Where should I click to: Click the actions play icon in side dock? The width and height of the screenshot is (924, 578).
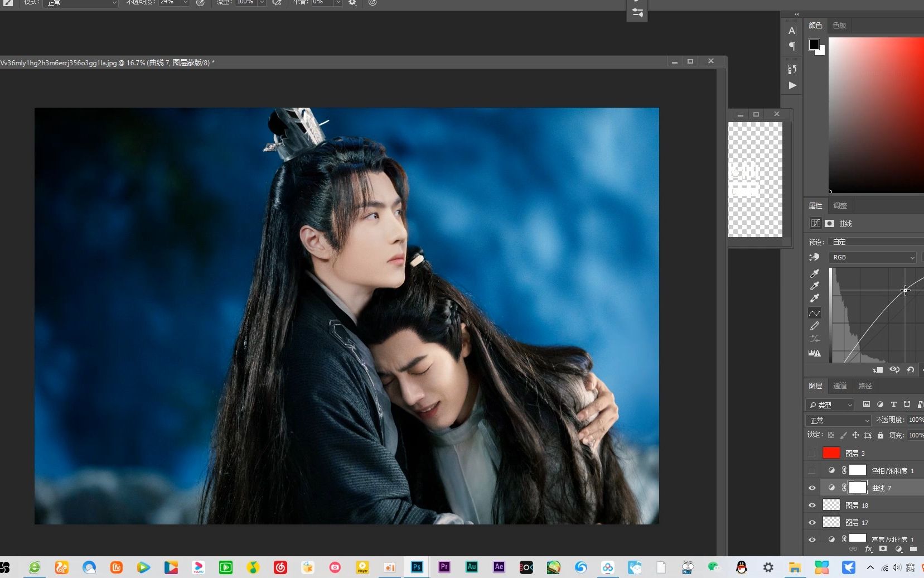(792, 85)
